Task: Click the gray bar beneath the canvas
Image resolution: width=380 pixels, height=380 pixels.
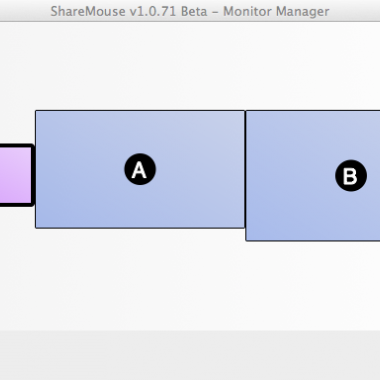Action: coord(190,355)
